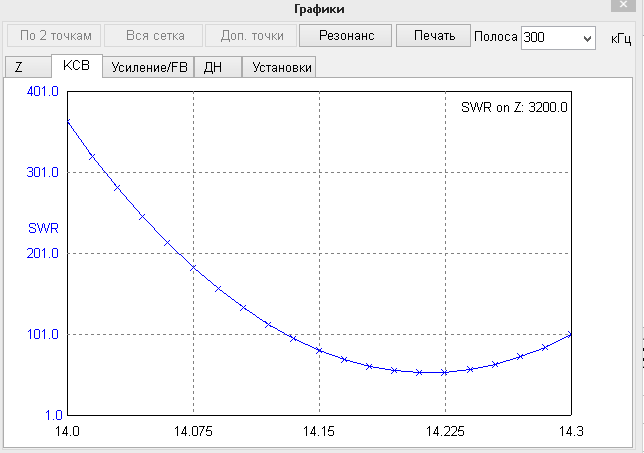Click the SWR on Z: 3200.0 label
The image size is (644, 453).
point(515,106)
